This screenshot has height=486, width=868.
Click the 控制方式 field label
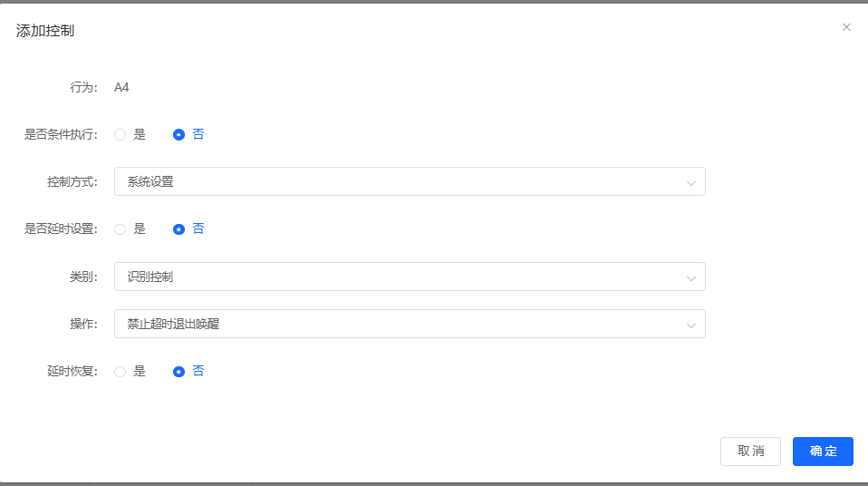pyautogui.click(x=72, y=182)
